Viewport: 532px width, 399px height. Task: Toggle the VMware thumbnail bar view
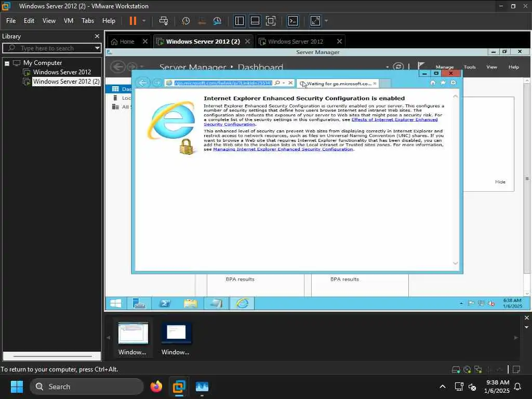click(255, 21)
